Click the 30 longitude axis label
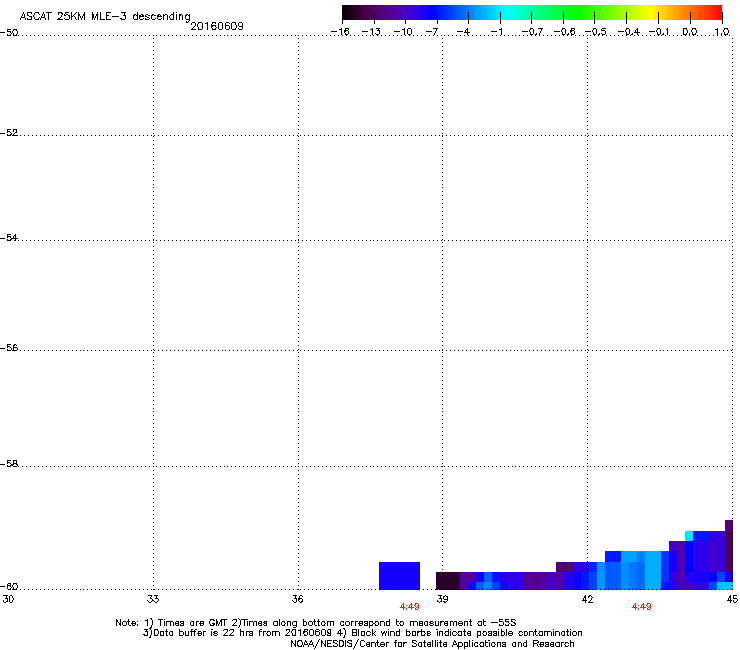Image resolution: width=740 pixels, height=650 pixels. 8,599
